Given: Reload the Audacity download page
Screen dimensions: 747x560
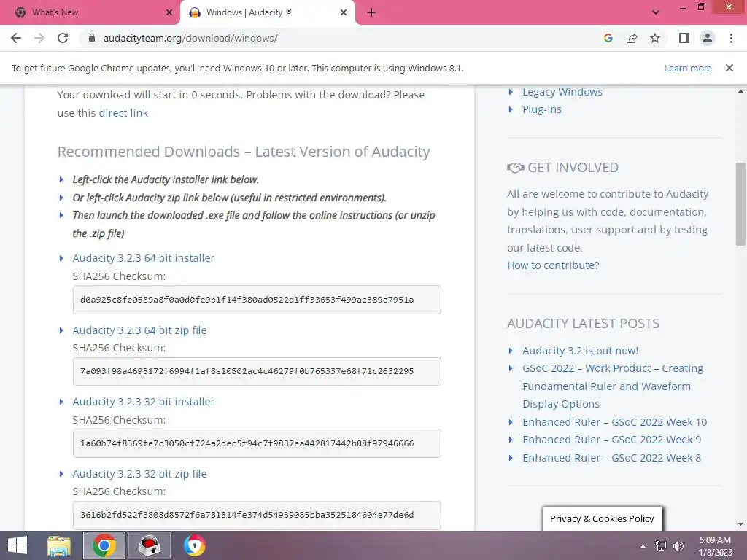Looking at the screenshot, I should click(x=63, y=38).
